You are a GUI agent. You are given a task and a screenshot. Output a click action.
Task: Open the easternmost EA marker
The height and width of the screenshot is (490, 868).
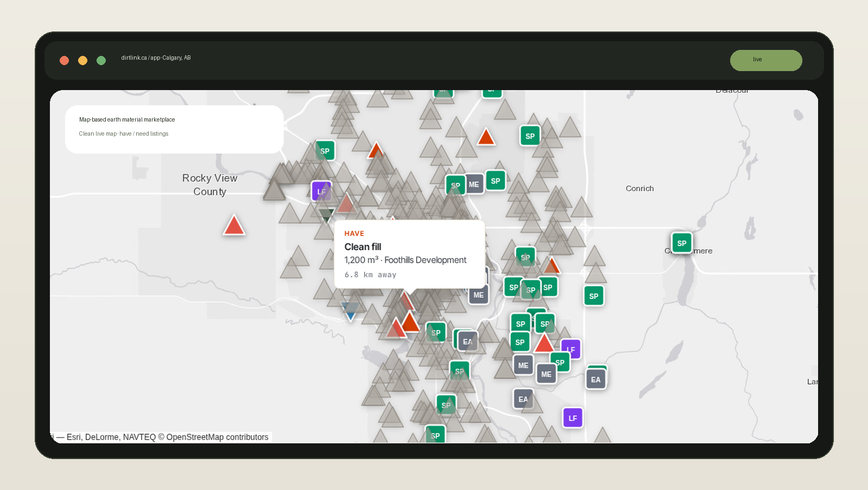click(x=596, y=379)
